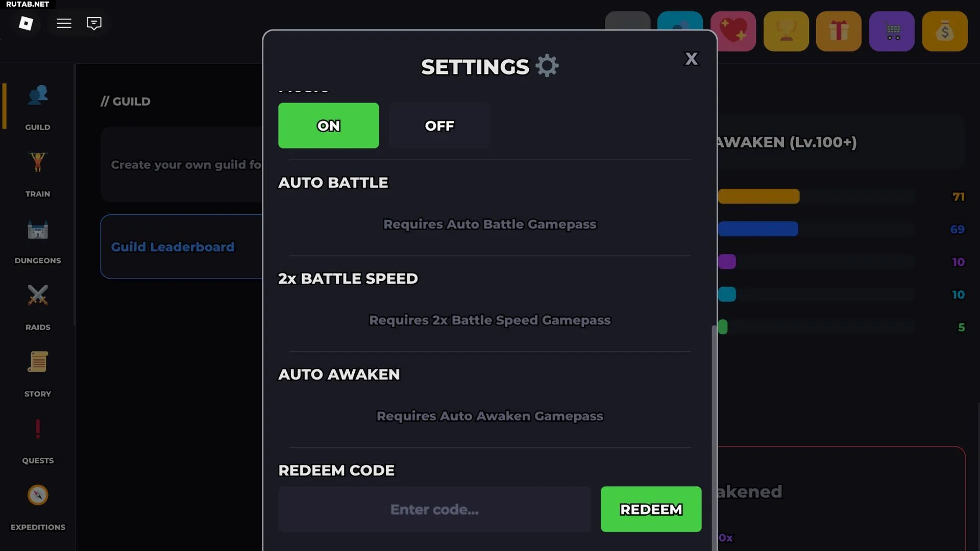Open the Quests sidebar tab
The height and width of the screenshot is (551, 980).
click(x=38, y=440)
